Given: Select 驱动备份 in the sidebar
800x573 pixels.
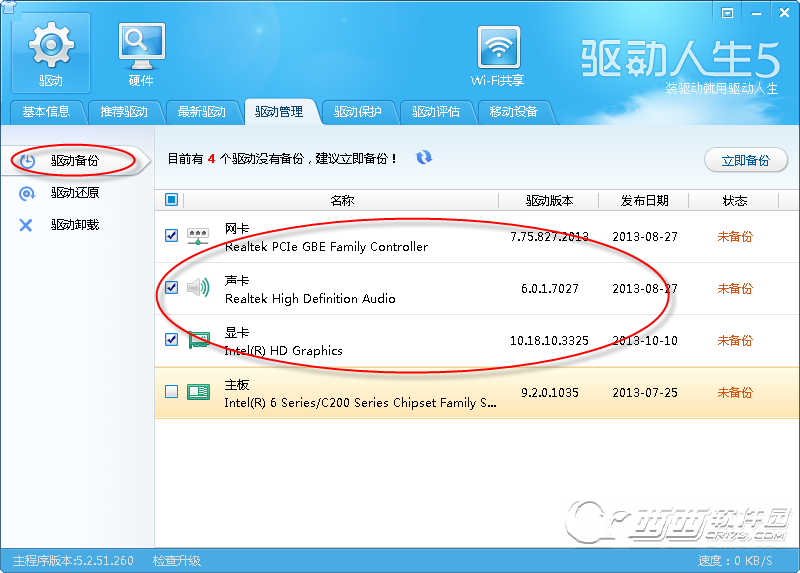Looking at the screenshot, I should [x=75, y=161].
